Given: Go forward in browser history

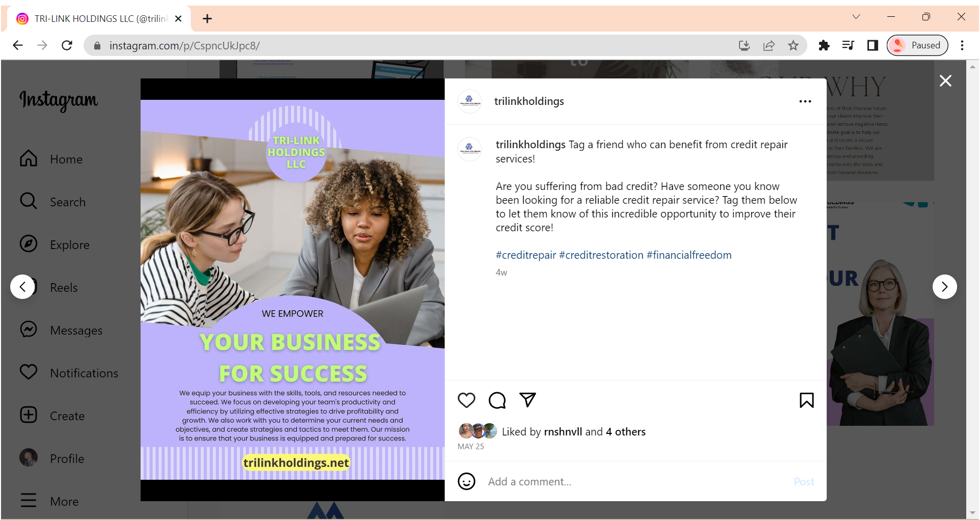Looking at the screenshot, I should 42,45.
